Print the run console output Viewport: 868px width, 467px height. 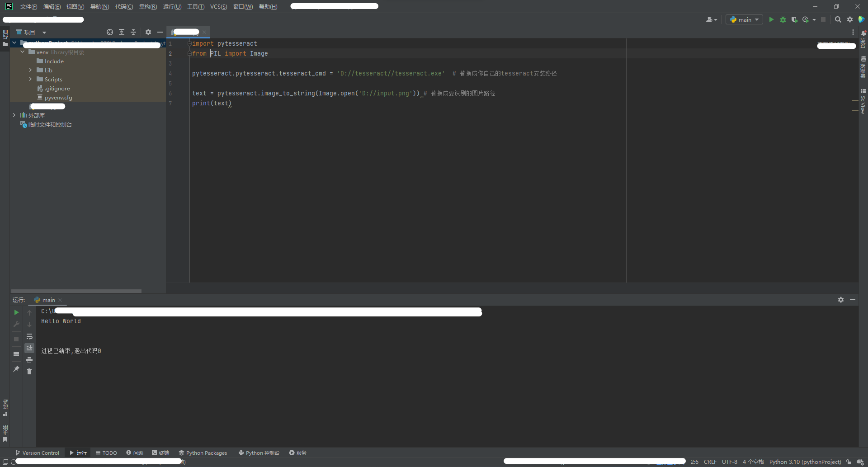tap(29, 360)
